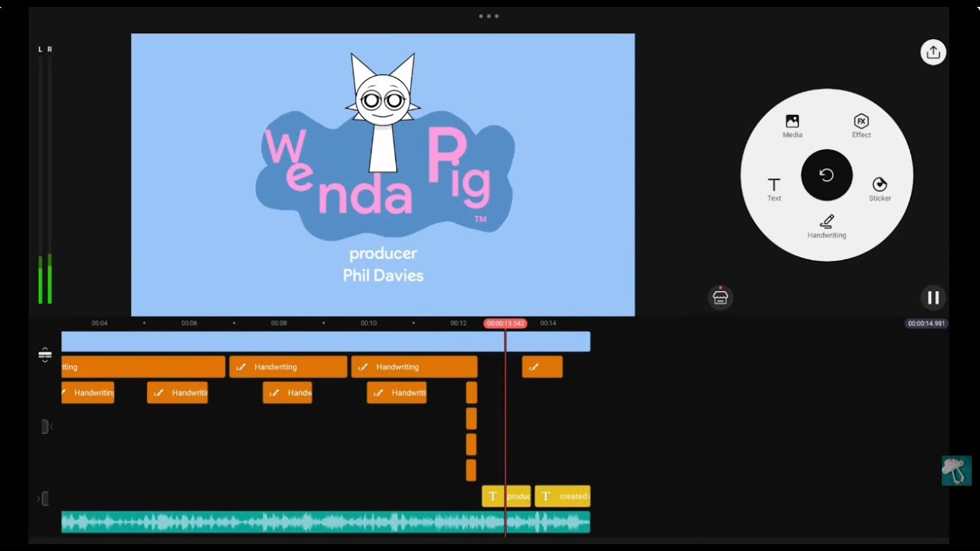This screenshot has width=980, height=551.
Task: Tap the timeline side handle with left-pointing arrow
Action: 46,426
